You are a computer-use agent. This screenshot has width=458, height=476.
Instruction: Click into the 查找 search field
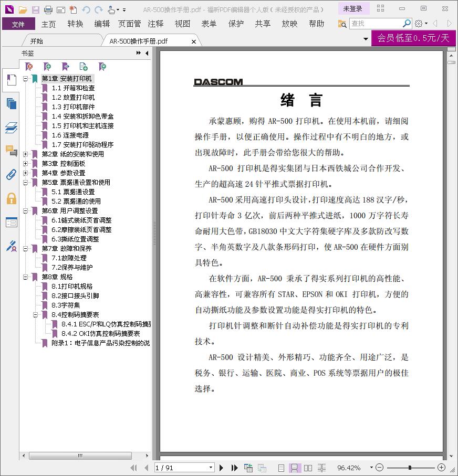[376, 24]
